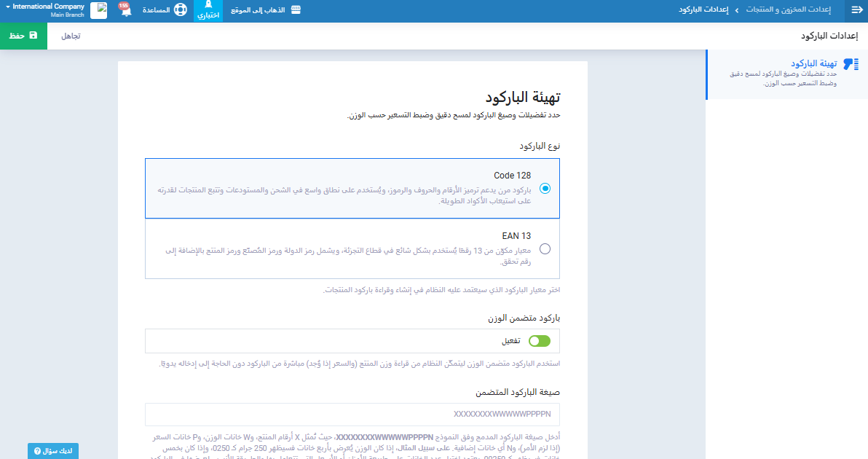
Task: Click the storefront go-to-site icon
Action: coord(295,10)
